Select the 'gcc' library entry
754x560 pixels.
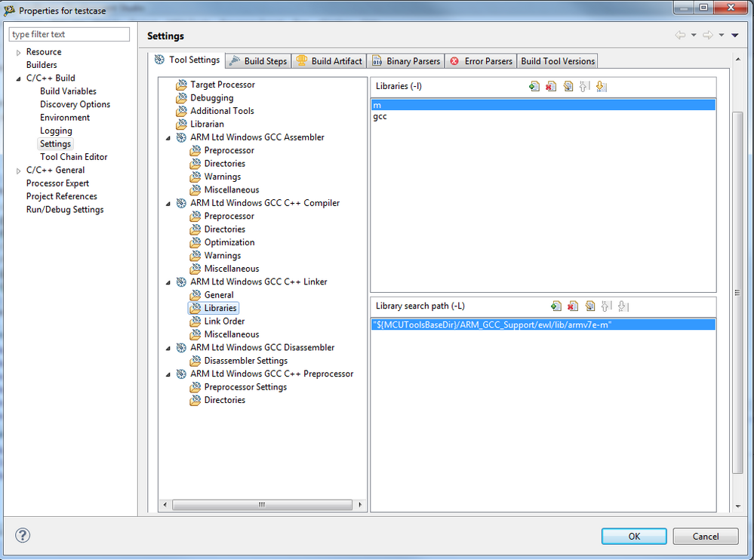tap(543, 116)
